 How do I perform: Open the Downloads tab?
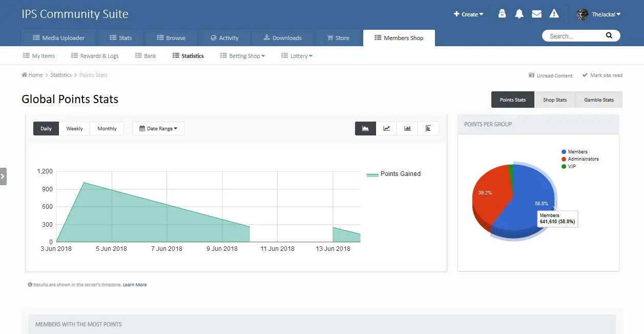click(282, 38)
